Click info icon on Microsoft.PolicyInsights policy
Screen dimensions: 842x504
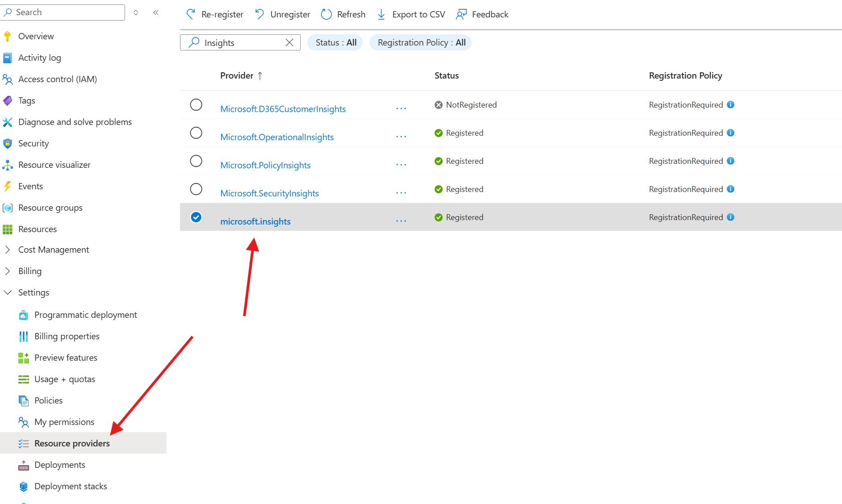pos(731,161)
